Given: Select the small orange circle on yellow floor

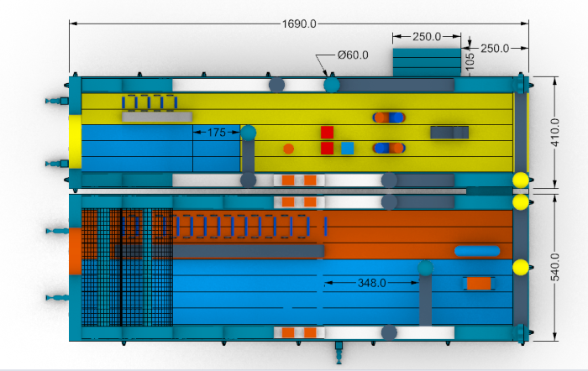Looking at the screenshot, I should [x=288, y=149].
